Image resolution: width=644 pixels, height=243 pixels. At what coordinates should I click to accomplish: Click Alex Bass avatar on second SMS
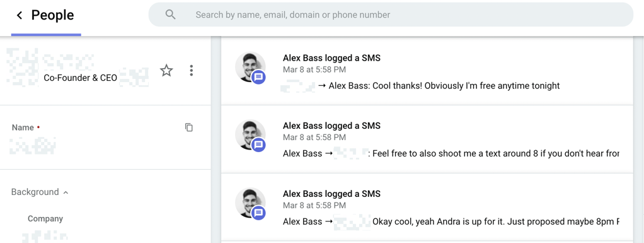coord(250,134)
